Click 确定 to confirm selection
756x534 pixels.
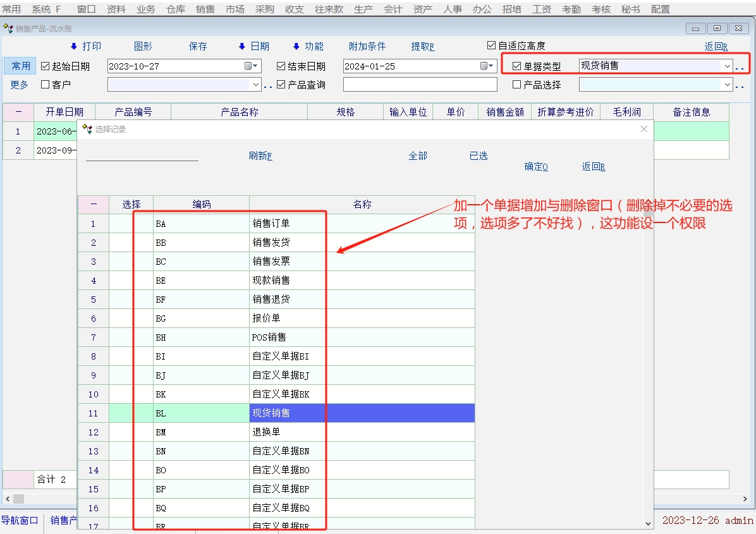536,167
